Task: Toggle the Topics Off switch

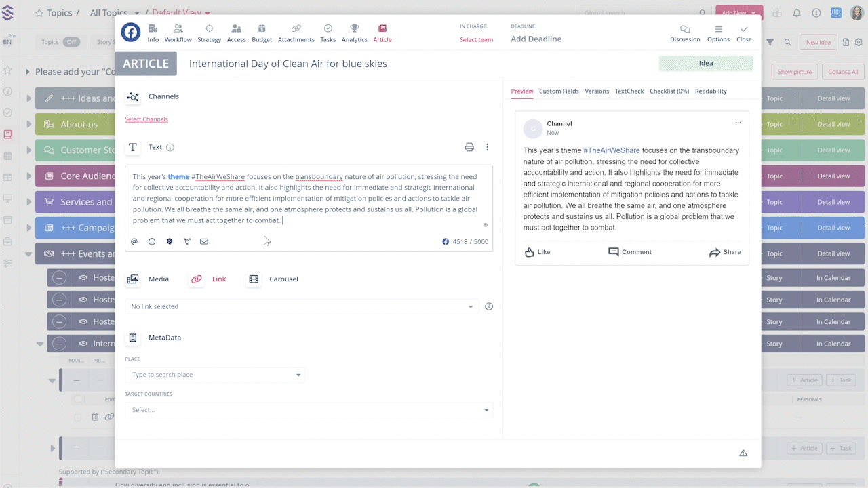Action: [x=71, y=42]
